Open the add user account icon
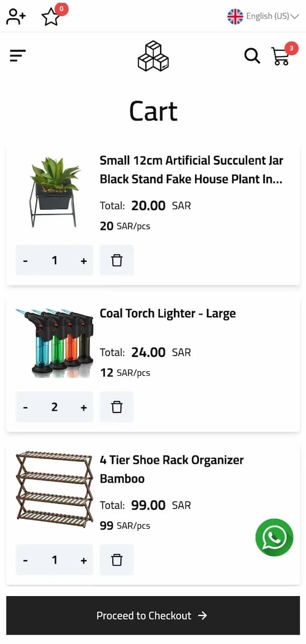The width and height of the screenshot is (306, 644). pos(16,17)
